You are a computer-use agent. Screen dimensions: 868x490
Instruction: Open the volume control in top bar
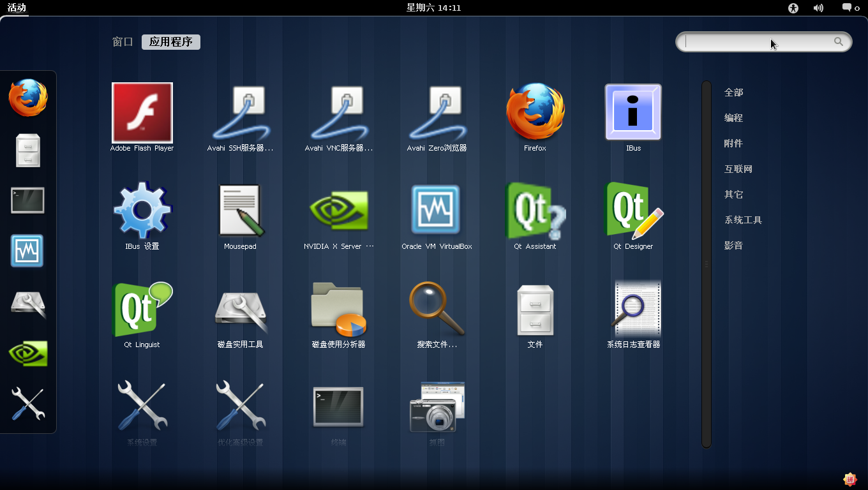(x=818, y=8)
